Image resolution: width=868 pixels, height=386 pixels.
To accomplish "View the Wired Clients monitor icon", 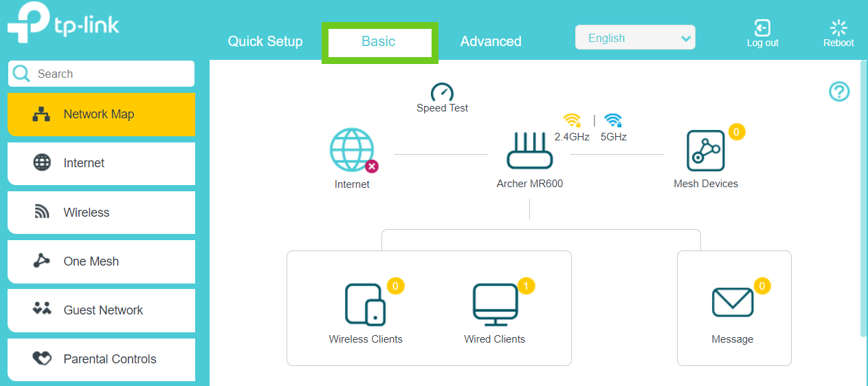I will point(495,304).
